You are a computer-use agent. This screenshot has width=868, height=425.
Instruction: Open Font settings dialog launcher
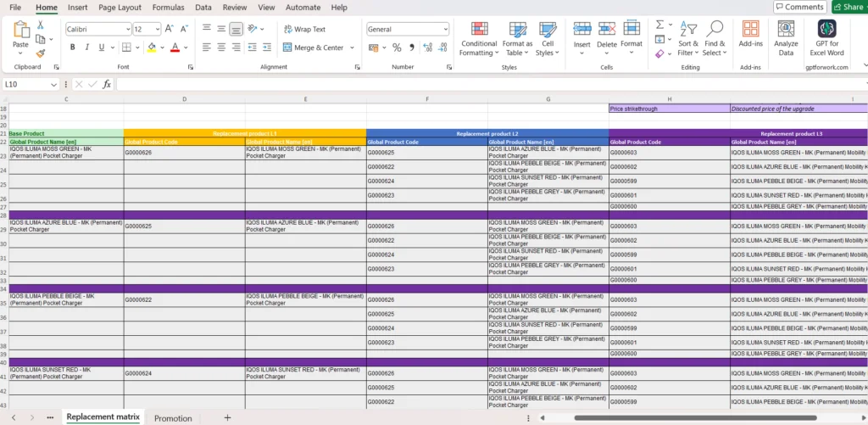(191, 67)
